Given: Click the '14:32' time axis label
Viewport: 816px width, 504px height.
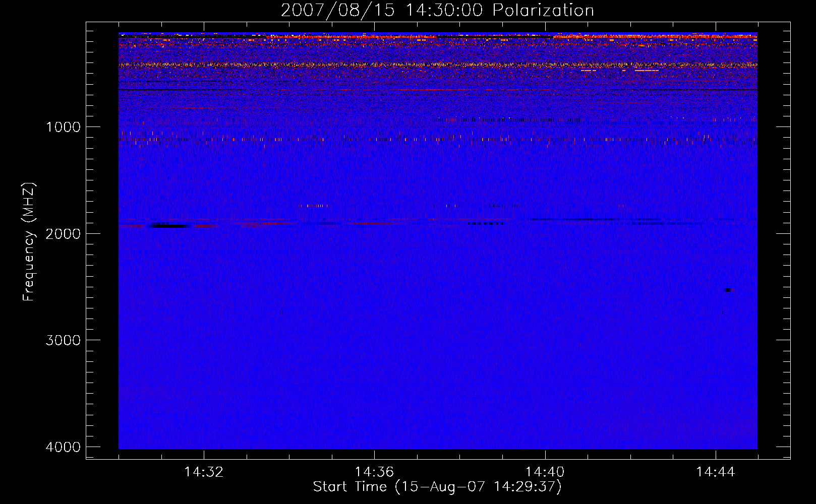Looking at the screenshot, I should [204, 472].
